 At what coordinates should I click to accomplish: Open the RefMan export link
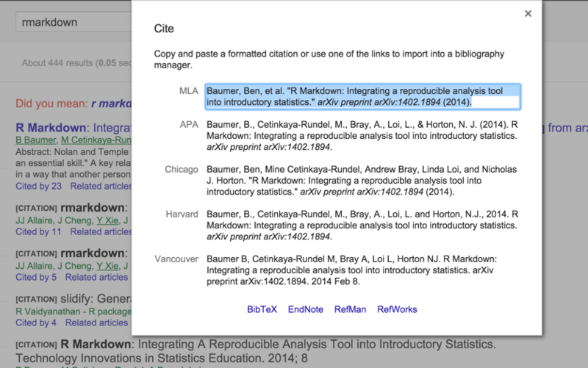(350, 309)
